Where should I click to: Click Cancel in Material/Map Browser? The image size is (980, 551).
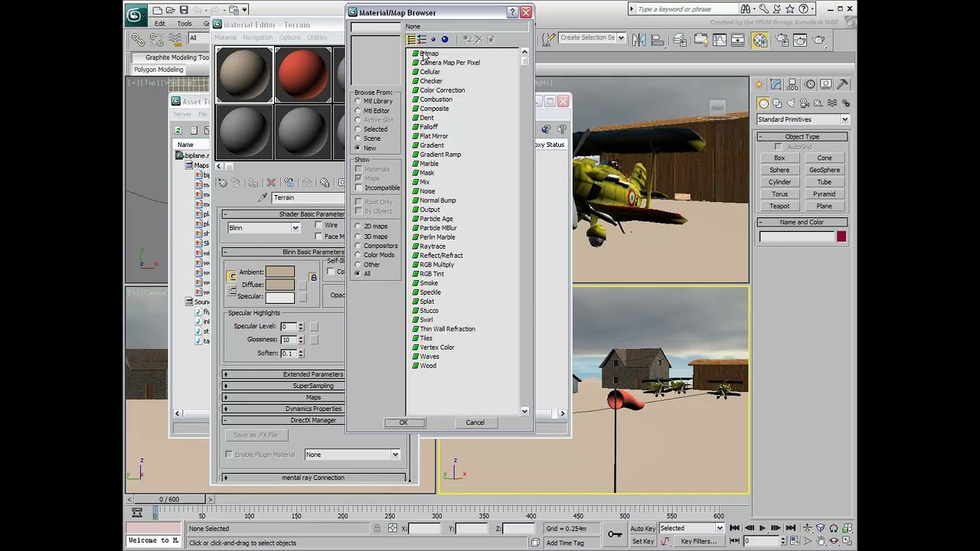point(475,422)
